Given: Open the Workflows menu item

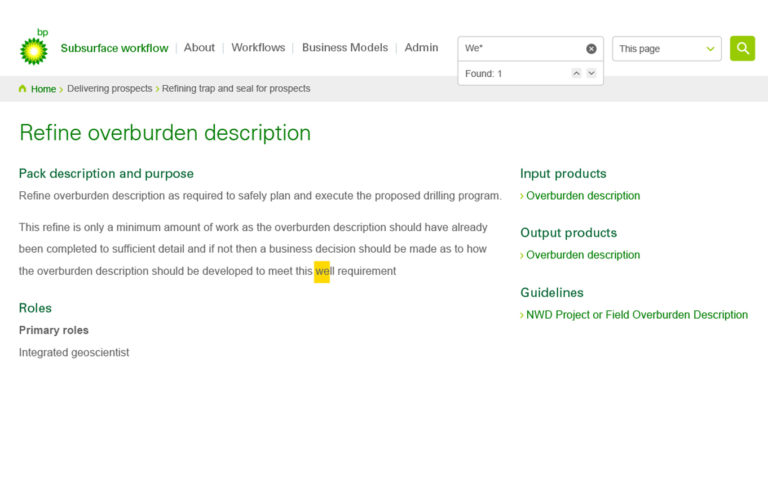Looking at the screenshot, I should coord(258,48).
